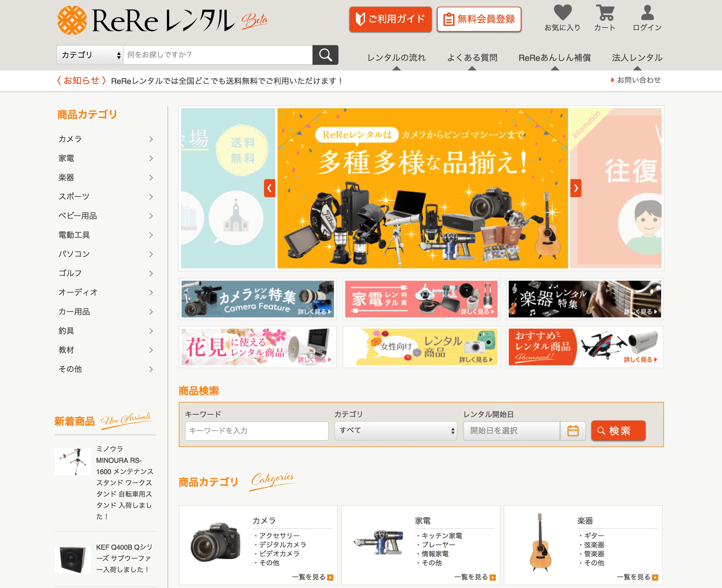Open the 楽器レンタル特集 banner

pyautogui.click(x=584, y=299)
